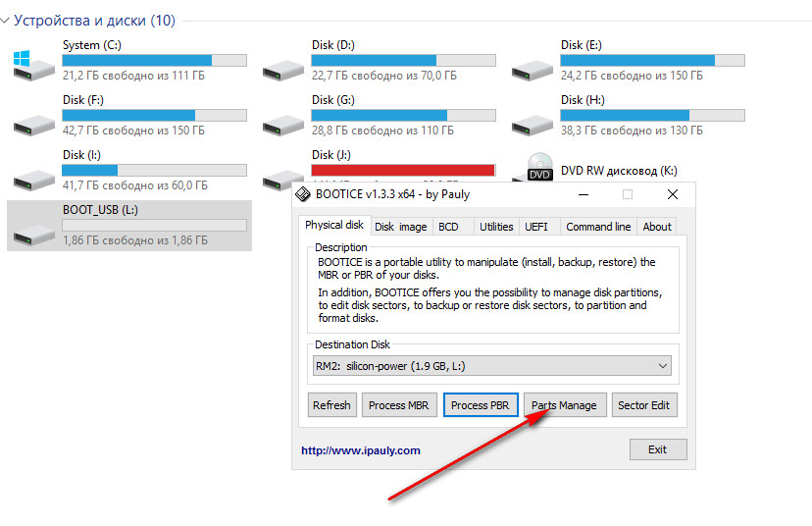Click the Process MBR button
The width and height of the screenshot is (812, 526).
[x=398, y=405]
